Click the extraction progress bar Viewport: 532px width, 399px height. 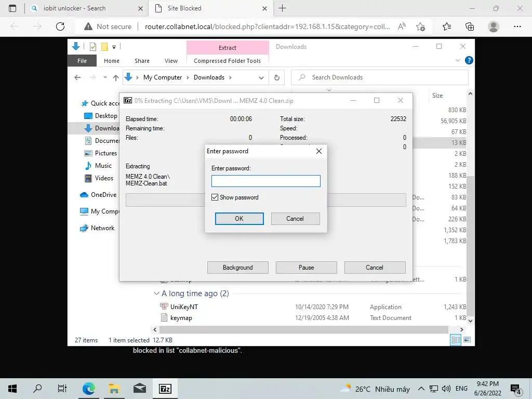265,200
